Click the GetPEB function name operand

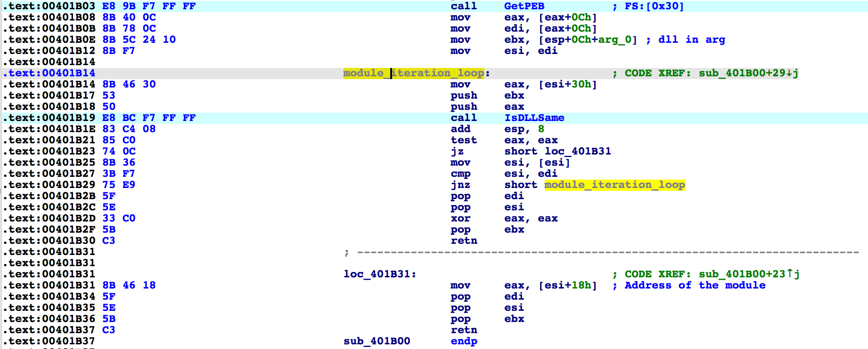[x=524, y=6]
